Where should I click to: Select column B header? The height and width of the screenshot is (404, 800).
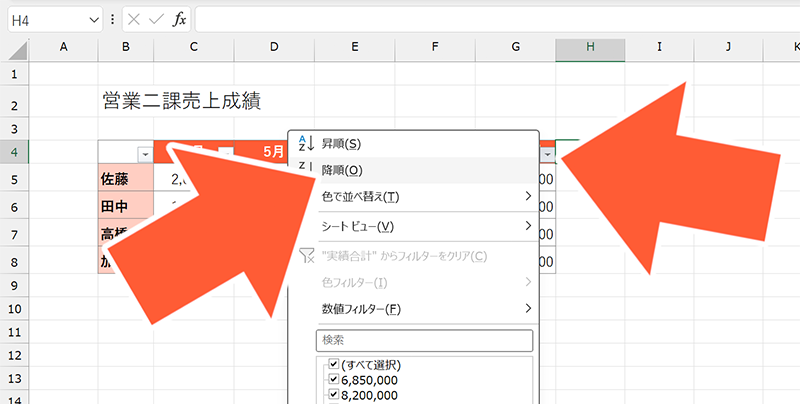(126, 47)
